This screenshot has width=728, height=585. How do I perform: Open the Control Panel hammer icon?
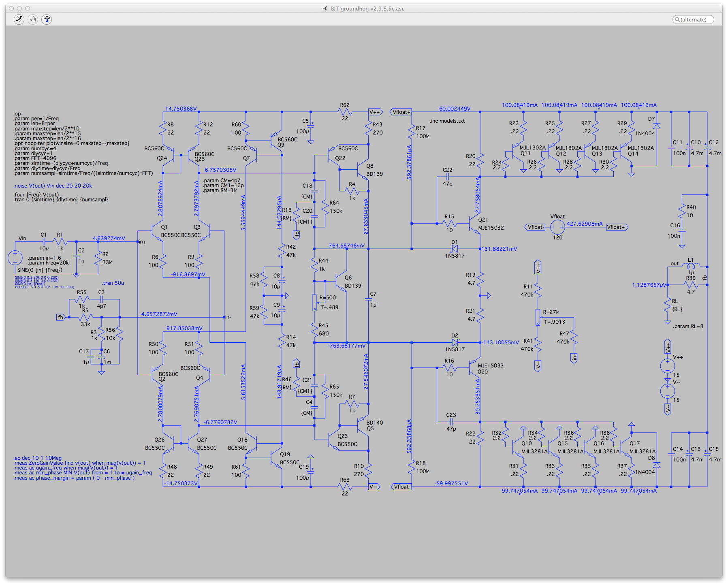point(47,19)
